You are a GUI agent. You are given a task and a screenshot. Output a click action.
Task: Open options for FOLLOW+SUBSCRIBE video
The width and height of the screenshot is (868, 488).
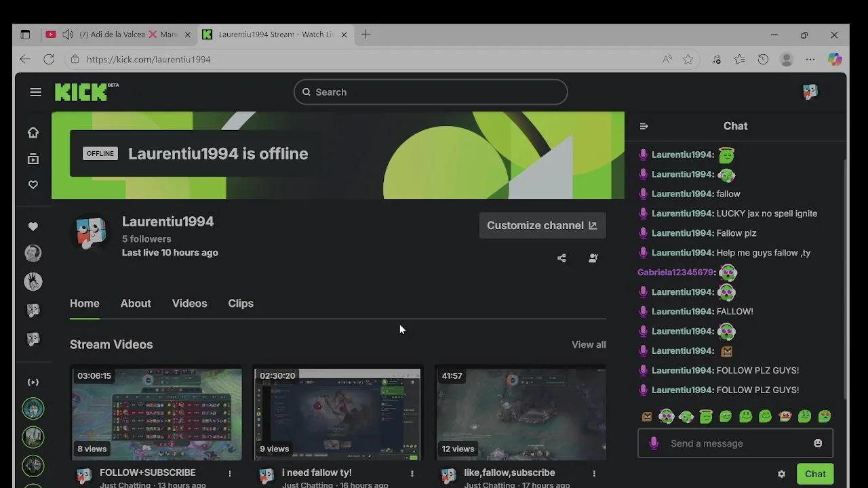[230, 474]
